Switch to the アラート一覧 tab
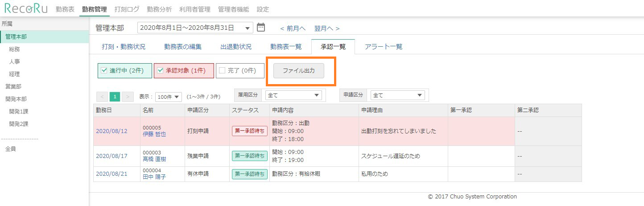644x206 pixels. tap(383, 47)
